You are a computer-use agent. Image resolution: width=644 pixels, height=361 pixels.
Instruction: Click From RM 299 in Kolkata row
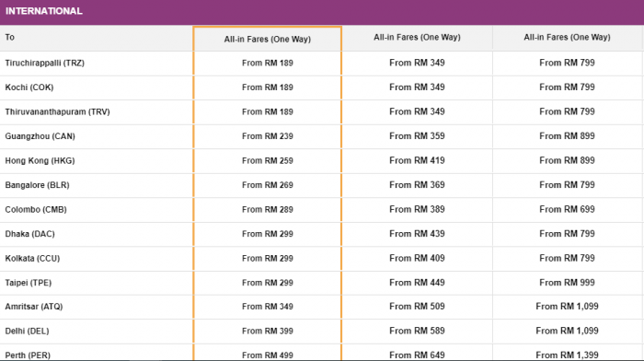click(x=268, y=259)
